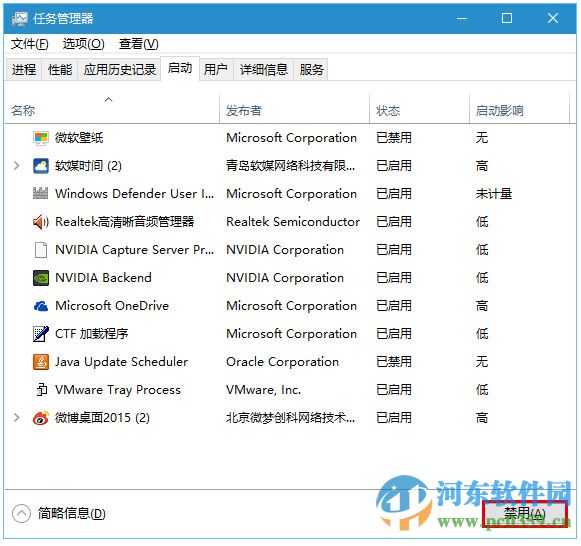Sort by the 启动影响 column header
Screen dimensions: 581x546
[x=519, y=108]
